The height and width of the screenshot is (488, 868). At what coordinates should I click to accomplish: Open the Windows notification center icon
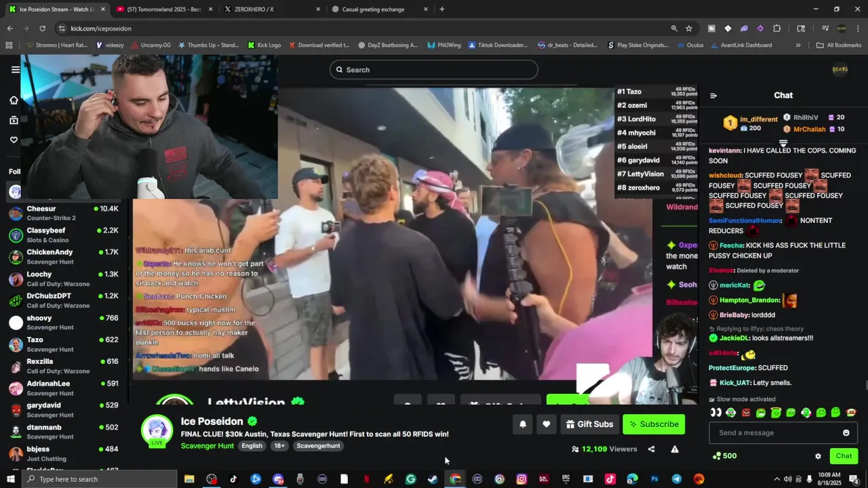coord(854,479)
